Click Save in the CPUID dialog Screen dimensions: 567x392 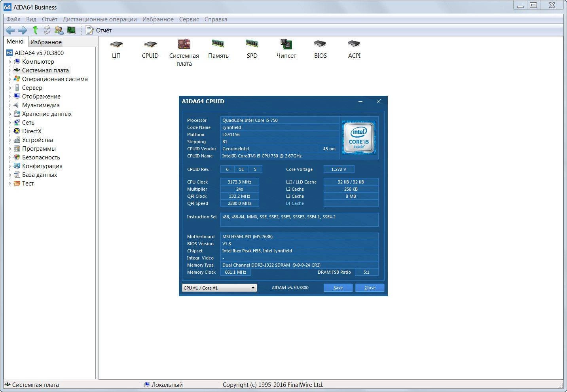click(338, 288)
